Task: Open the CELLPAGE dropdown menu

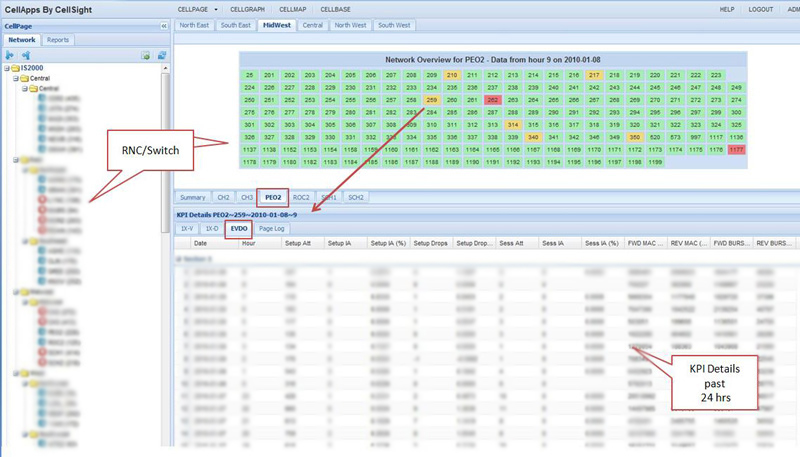Action: coord(194,9)
